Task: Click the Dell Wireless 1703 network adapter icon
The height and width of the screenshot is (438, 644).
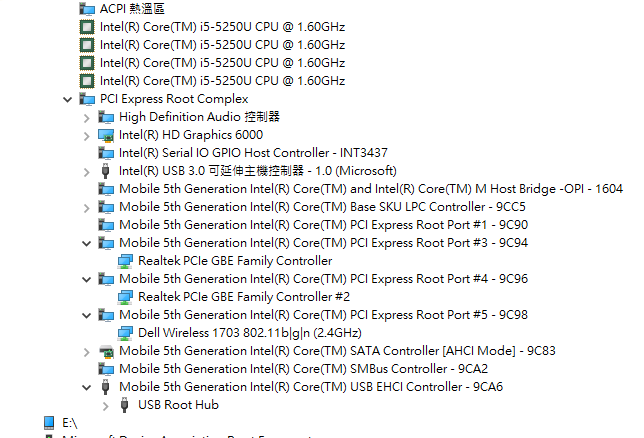Action: point(125,333)
